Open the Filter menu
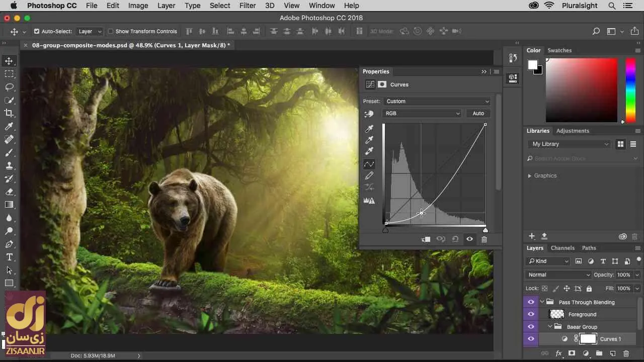The image size is (644, 362). point(247,6)
